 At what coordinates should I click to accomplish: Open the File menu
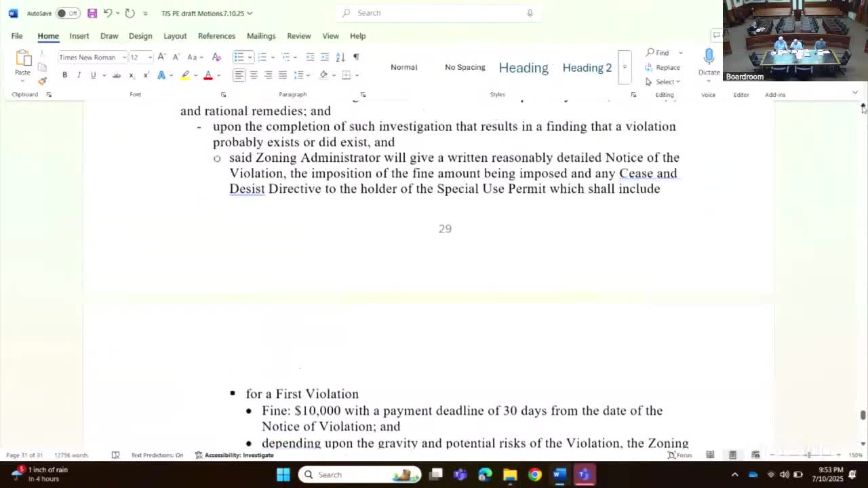(x=17, y=36)
